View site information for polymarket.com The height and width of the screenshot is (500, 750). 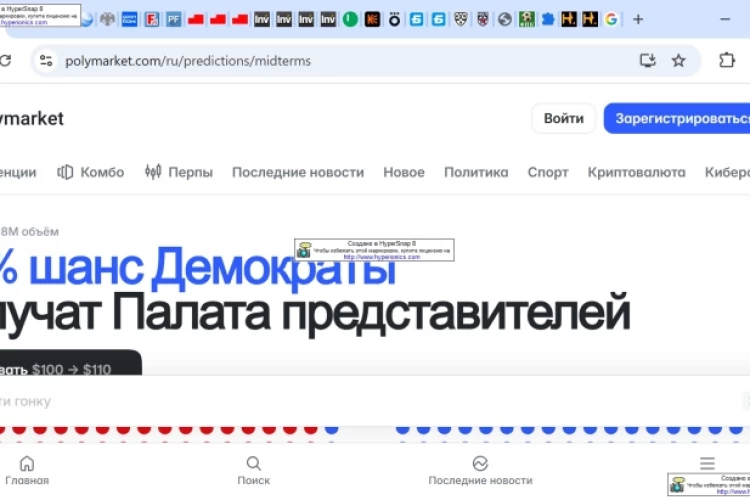pyautogui.click(x=46, y=61)
